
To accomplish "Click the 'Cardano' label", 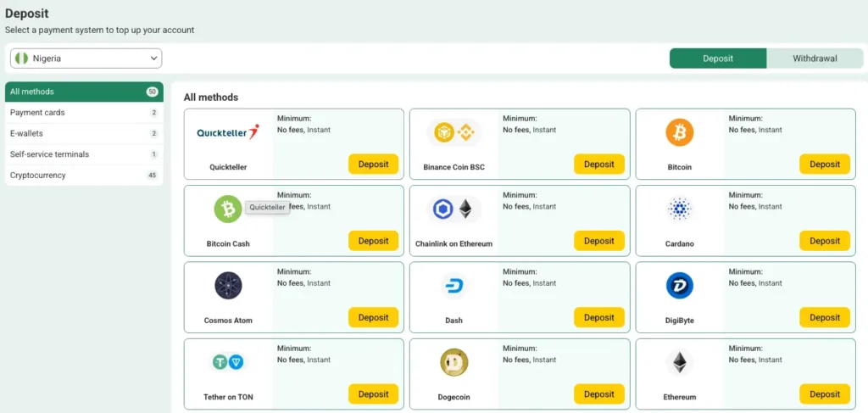I will (x=679, y=243).
